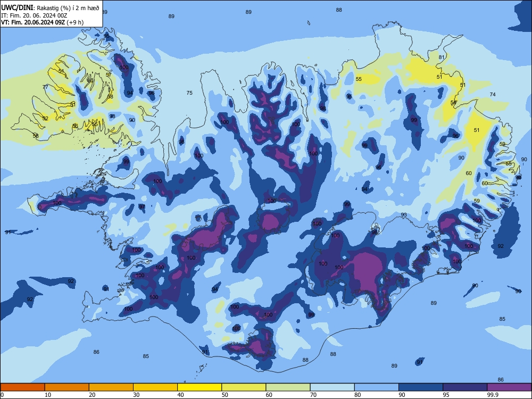Click the 'IT: Fim. 20. 06. 2024 00Z' line

(34, 15)
